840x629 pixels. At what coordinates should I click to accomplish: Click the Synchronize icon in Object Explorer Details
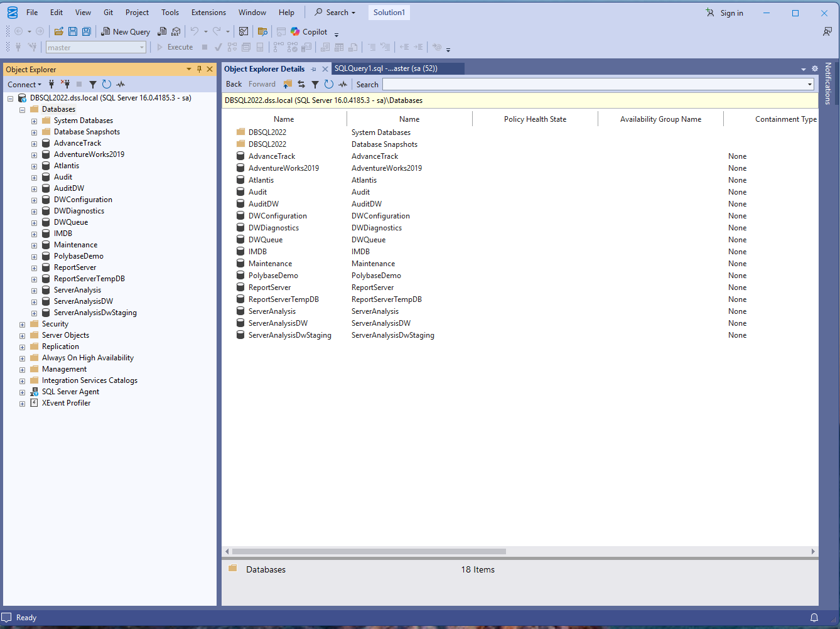point(301,83)
